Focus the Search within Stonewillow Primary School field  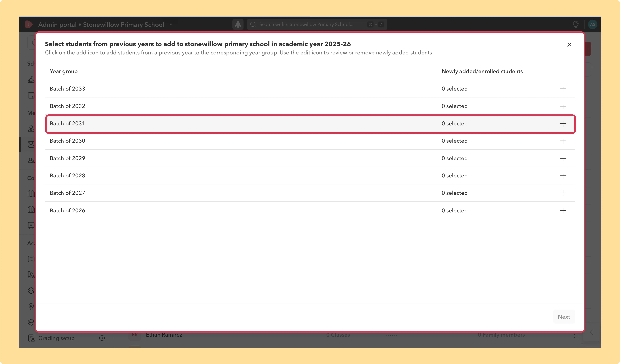click(317, 24)
